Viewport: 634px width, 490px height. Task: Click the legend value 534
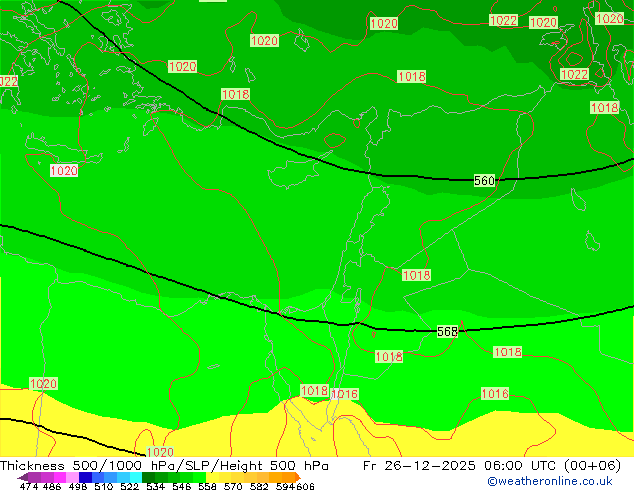(155, 486)
